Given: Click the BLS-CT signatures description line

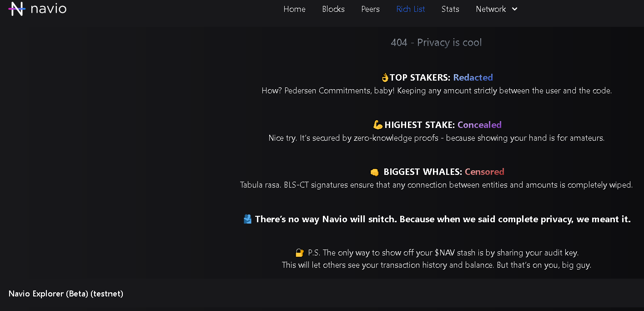Looking at the screenshot, I should point(437,185).
